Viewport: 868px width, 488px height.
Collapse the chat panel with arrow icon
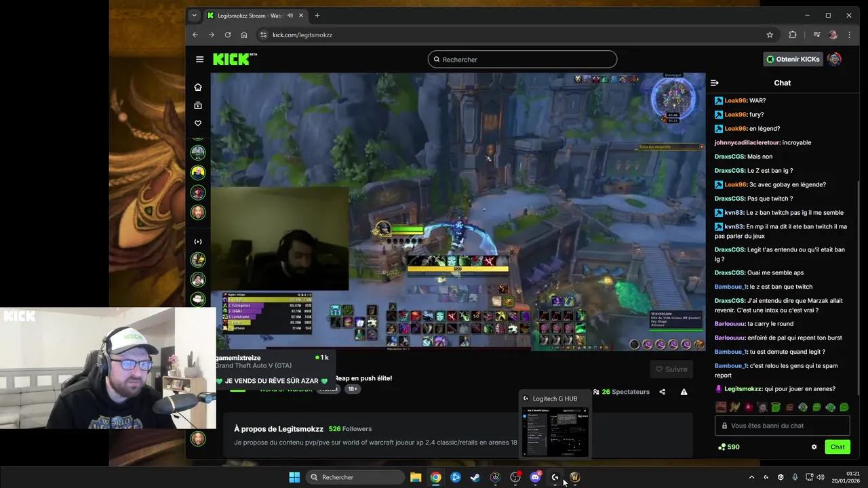pos(714,83)
